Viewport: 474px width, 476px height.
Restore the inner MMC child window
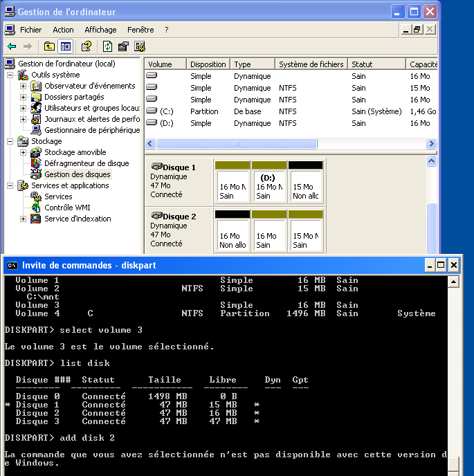(417, 30)
